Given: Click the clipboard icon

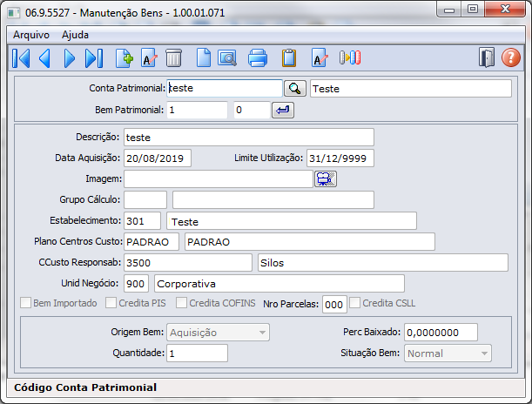Looking at the screenshot, I should tap(289, 58).
